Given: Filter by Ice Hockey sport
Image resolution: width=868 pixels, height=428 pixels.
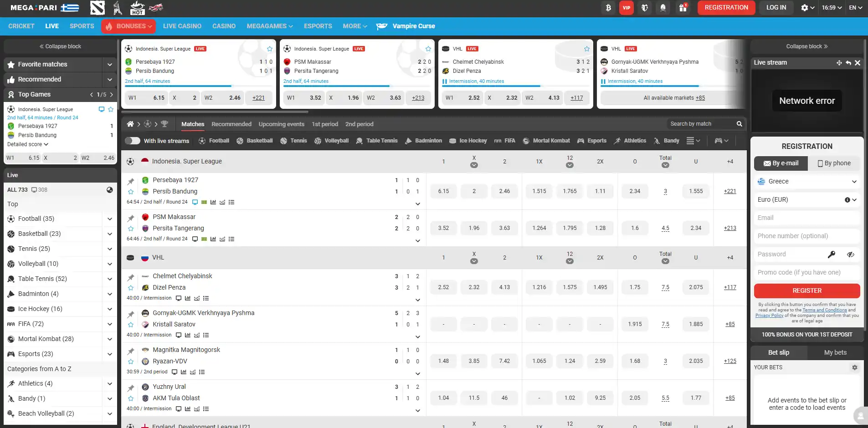Looking at the screenshot, I should click(468, 141).
